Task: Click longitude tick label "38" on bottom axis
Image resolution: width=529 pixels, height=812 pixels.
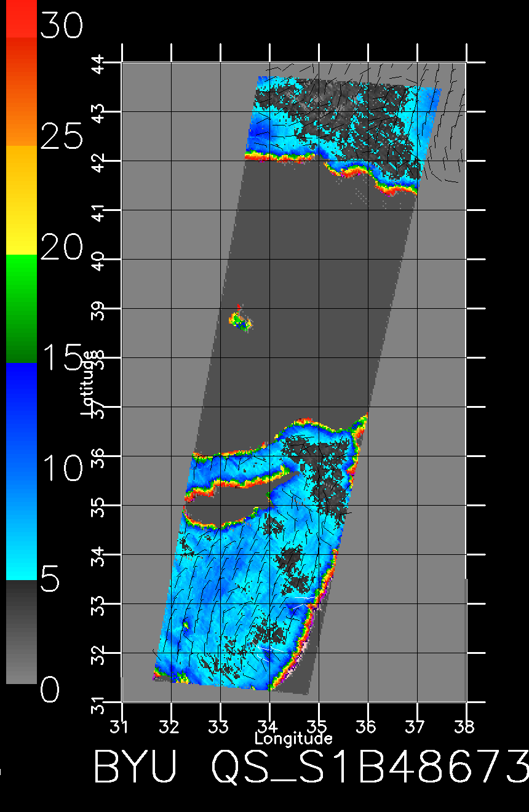Action: pos(465,726)
